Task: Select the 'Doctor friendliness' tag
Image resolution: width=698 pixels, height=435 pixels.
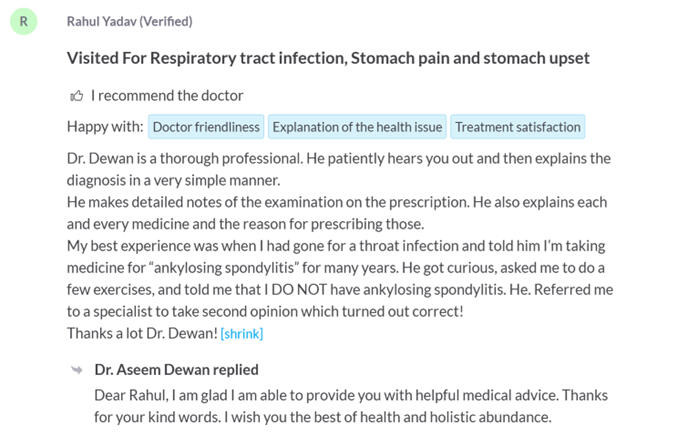Action: point(206,127)
